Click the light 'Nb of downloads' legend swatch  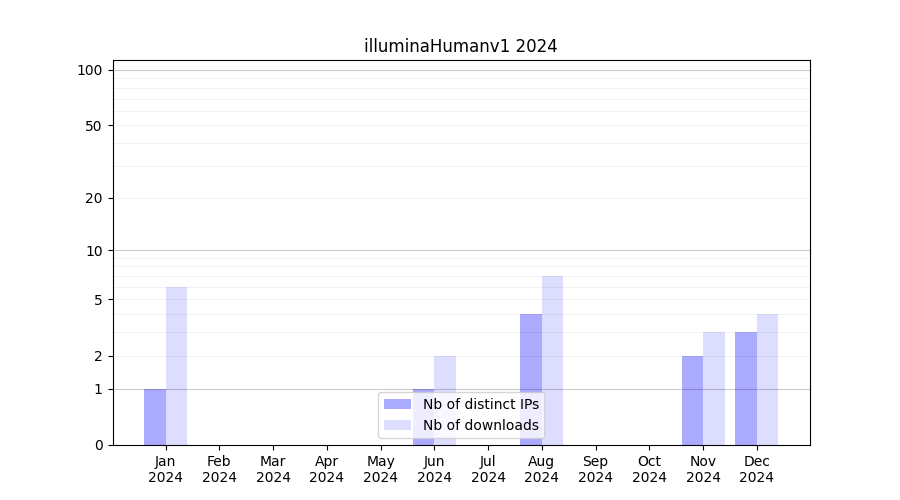coord(397,425)
